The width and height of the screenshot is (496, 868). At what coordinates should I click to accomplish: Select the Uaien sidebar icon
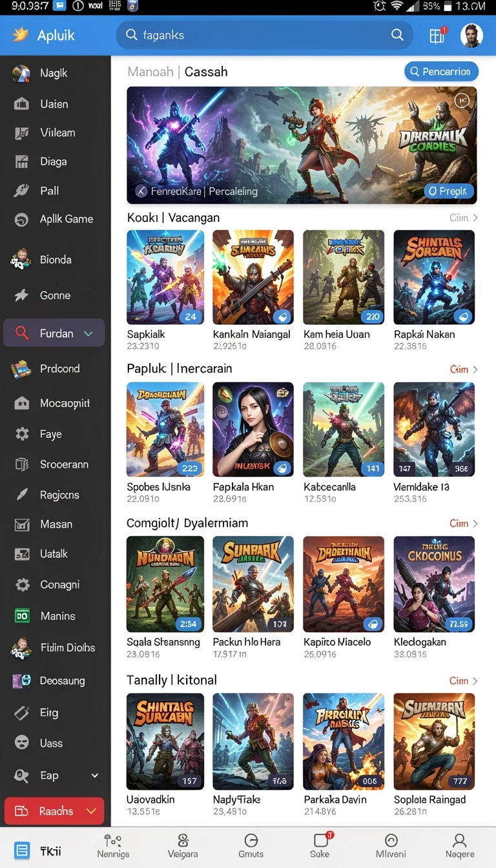pos(21,104)
